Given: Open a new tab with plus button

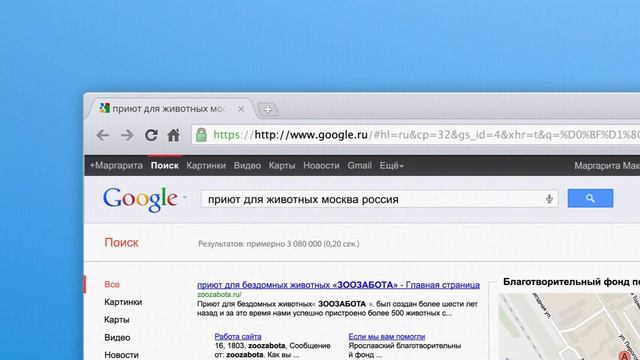Looking at the screenshot, I should tap(268, 109).
